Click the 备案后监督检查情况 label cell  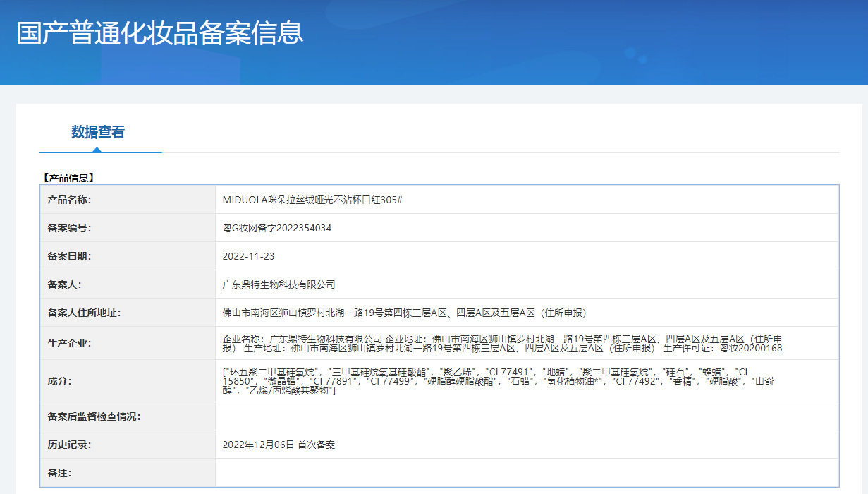tap(128, 416)
